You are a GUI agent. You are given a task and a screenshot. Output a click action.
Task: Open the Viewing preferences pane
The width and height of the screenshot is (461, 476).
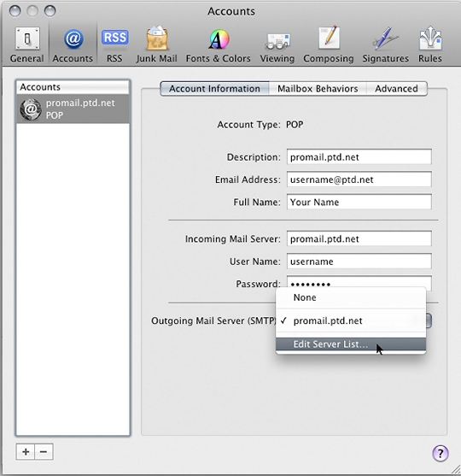pos(277,44)
